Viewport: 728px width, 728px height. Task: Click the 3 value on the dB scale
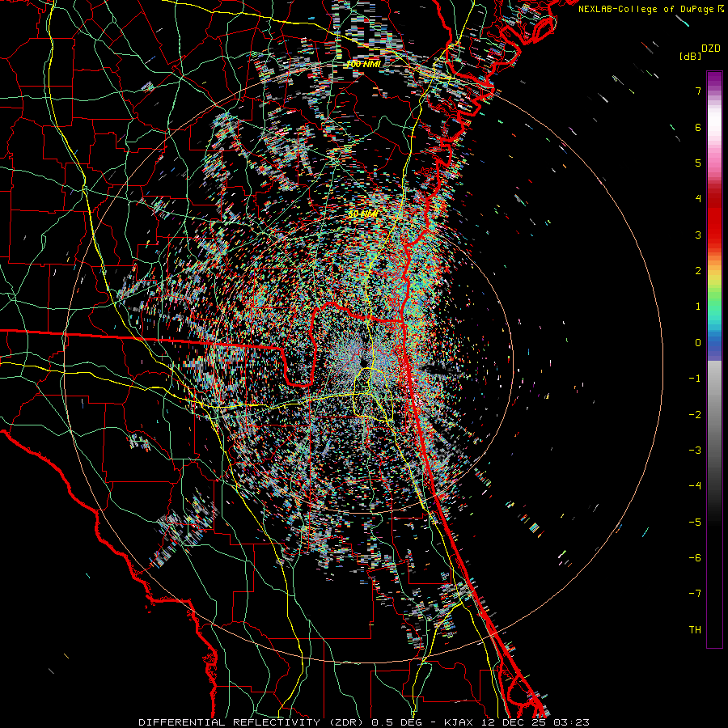pos(698,235)
